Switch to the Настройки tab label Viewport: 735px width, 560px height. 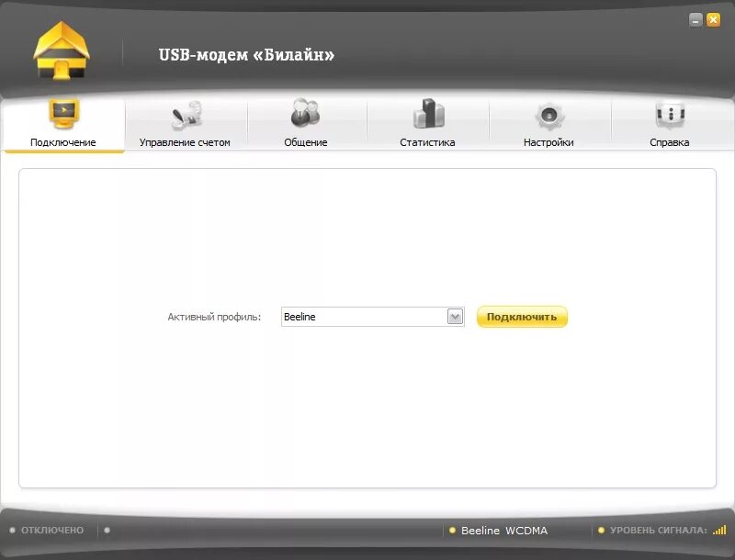(548, 142)
